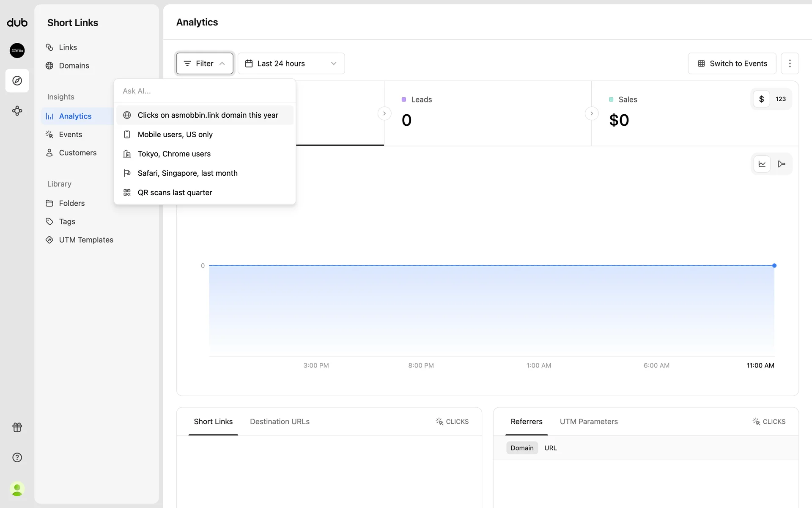Click the green user avatar
Viewport: 812px width, 508px height.
click(17, 489)
